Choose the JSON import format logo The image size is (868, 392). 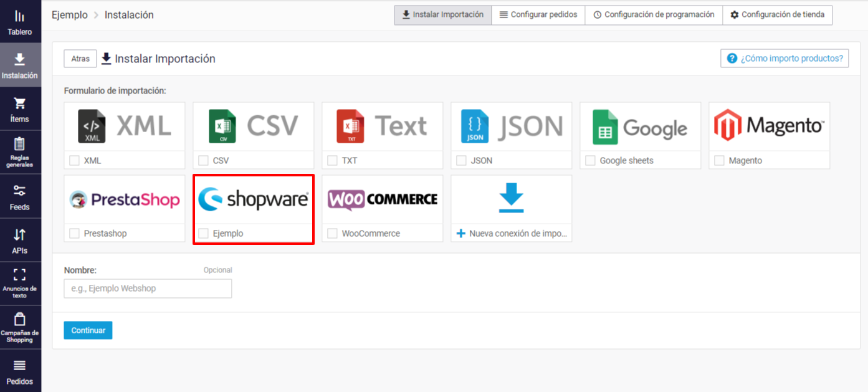(x=512, y=127)
